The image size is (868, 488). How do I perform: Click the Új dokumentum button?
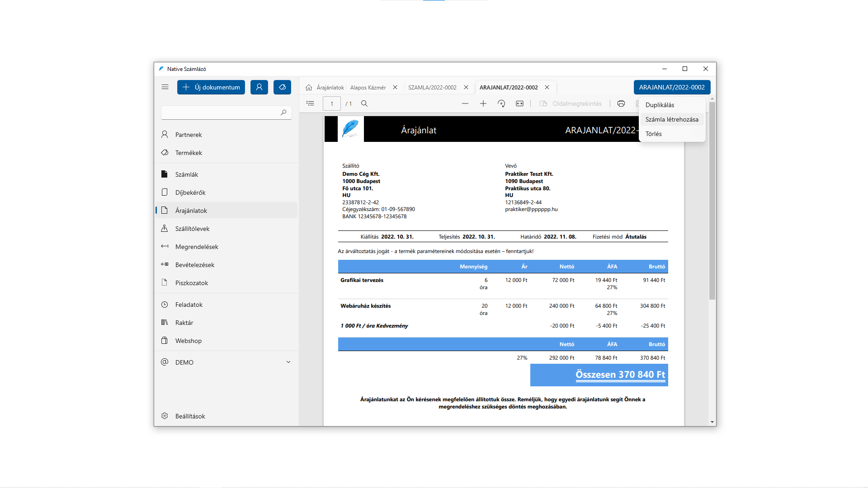click(x=211, y=87)
